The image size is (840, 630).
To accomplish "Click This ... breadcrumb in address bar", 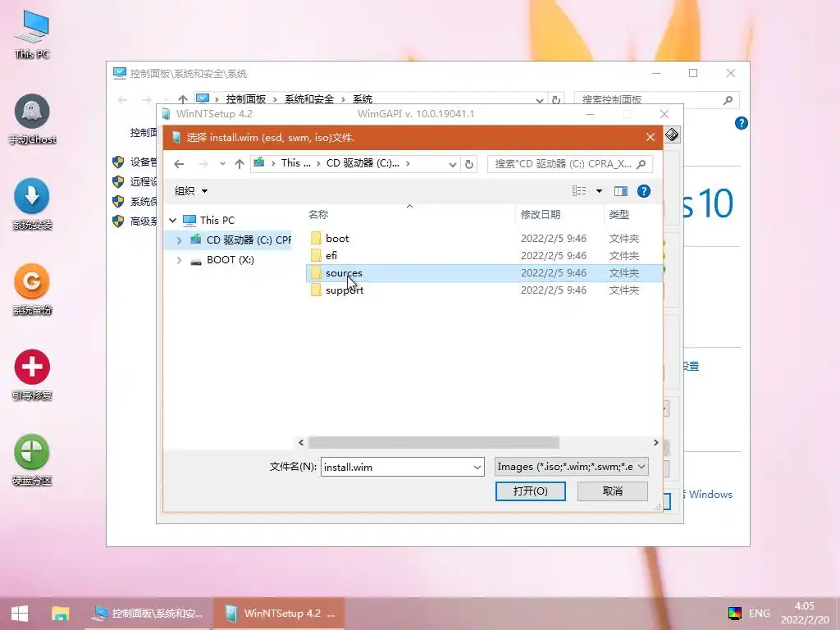I will (295, 163).
